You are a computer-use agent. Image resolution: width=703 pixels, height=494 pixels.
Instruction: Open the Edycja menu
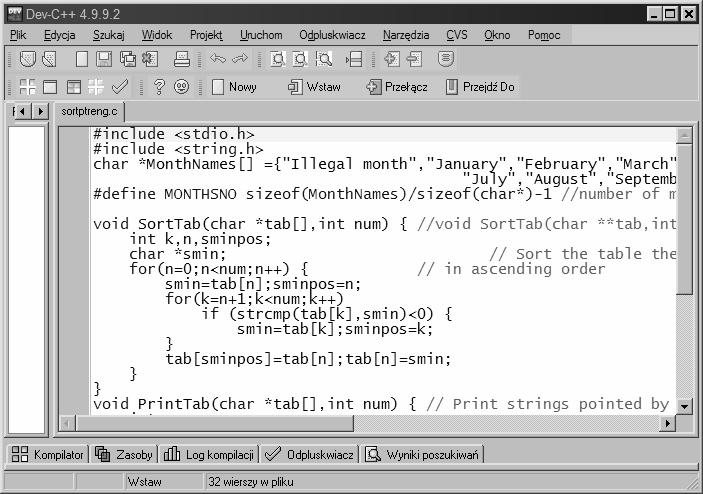60,35
